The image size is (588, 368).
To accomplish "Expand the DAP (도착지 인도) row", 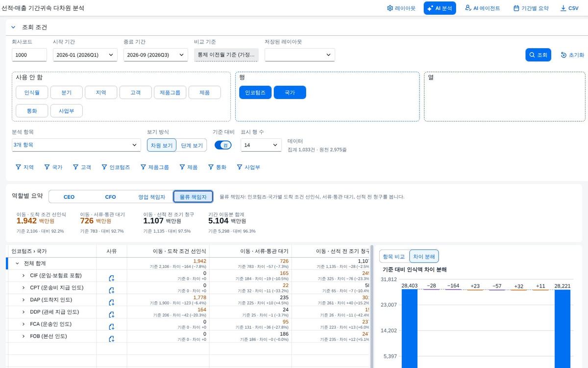I will tap(23, 300).
